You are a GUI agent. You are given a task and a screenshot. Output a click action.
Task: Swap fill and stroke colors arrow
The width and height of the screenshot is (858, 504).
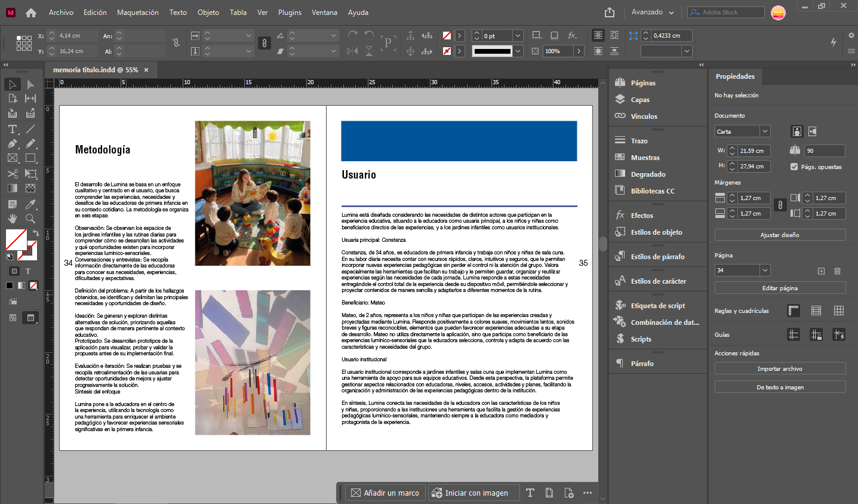coord(35,233)
